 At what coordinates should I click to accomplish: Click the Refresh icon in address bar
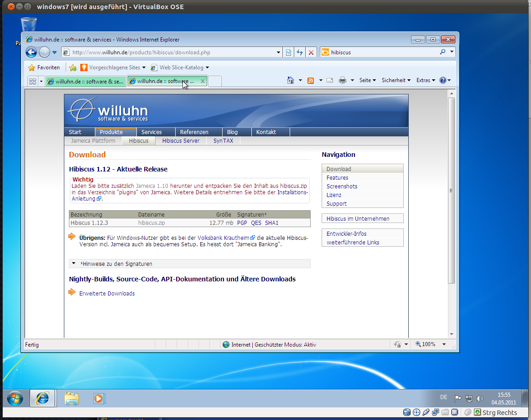coord(299,52)
